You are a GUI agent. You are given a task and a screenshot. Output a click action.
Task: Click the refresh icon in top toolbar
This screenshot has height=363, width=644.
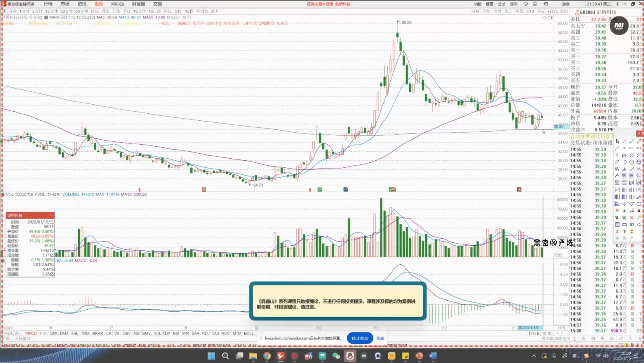coord(526,4)
